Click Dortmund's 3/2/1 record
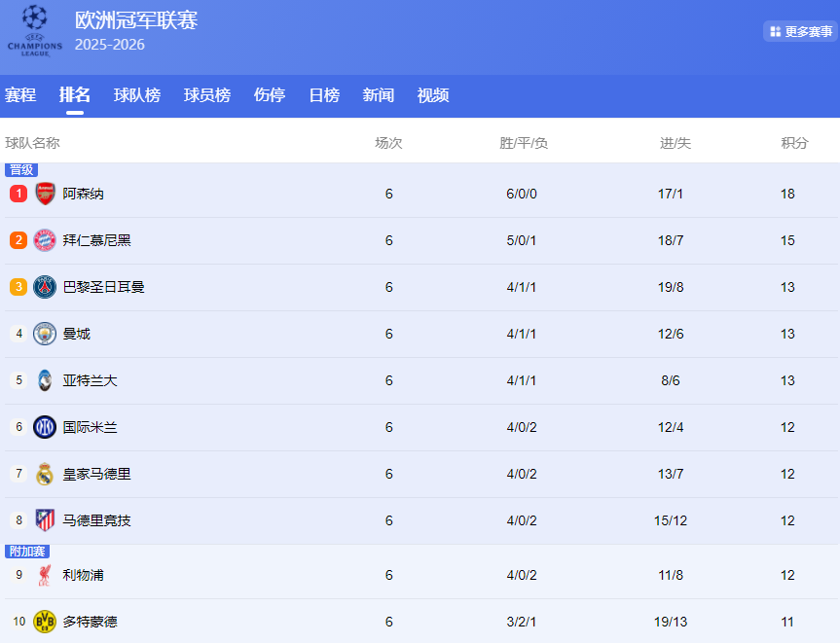Viewport: 840px width, 643px height. pyautogui.click(x=522, y=622)
